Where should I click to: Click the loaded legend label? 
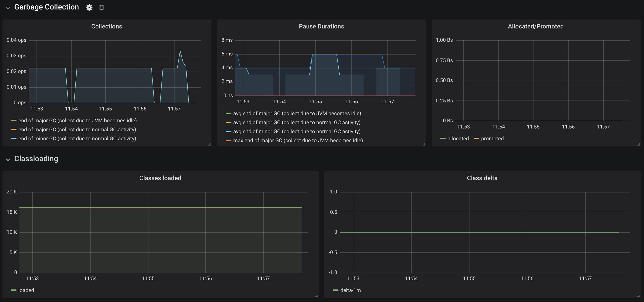(26, 290)
